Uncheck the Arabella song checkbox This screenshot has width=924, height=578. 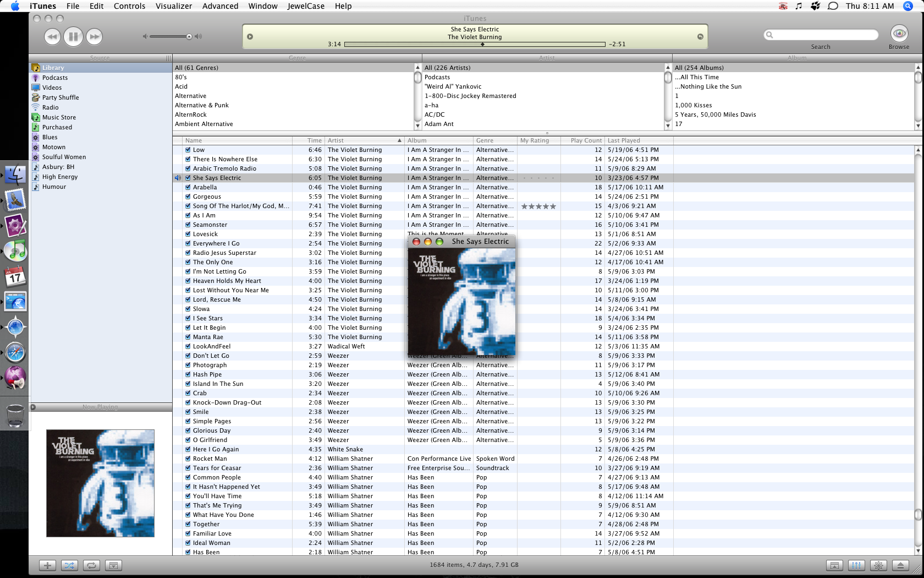coord(188,187)
